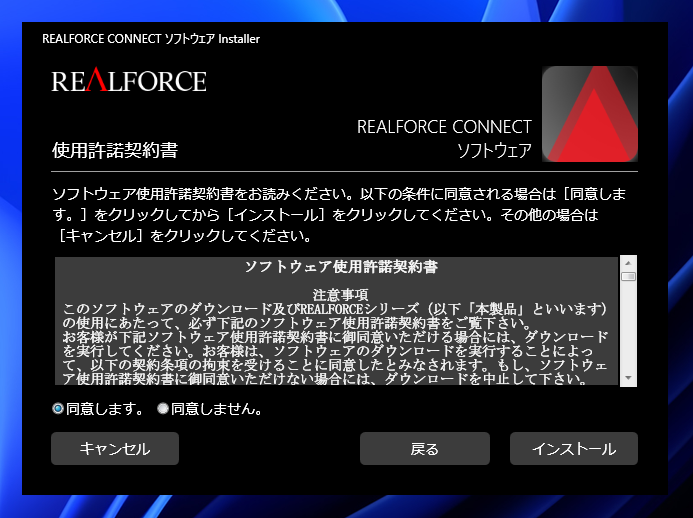This screenshot has width=693, height=518.
Task: Click the 注意事項 line in license text
Action: pyautogui.click(x=341, y=294)
